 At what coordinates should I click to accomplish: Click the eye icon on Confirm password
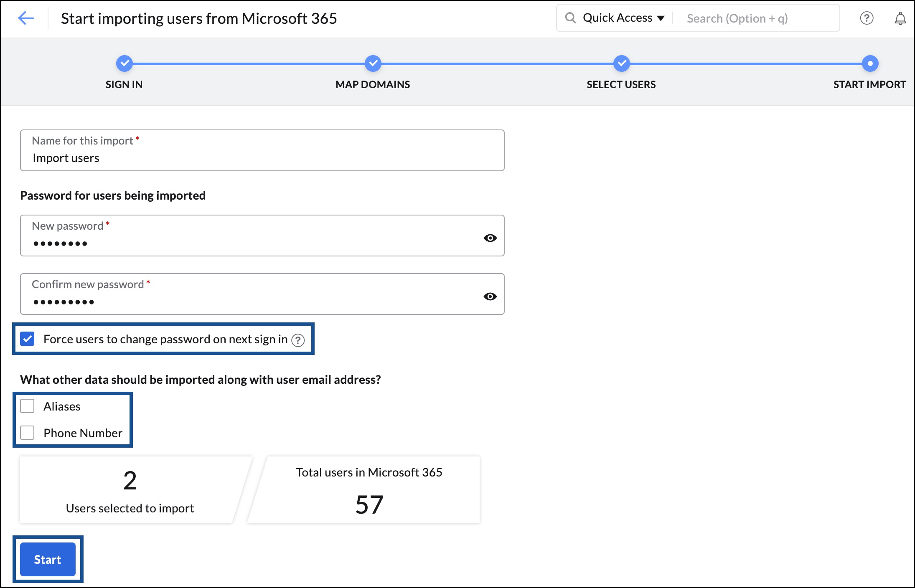pyautogui.click(x=490, y=295)
